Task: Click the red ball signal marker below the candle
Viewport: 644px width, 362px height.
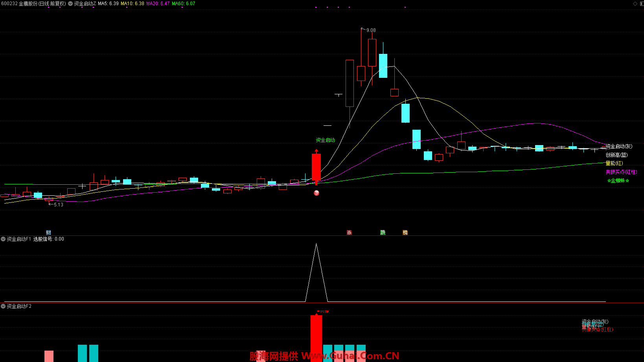Action: tap(316, 193)
